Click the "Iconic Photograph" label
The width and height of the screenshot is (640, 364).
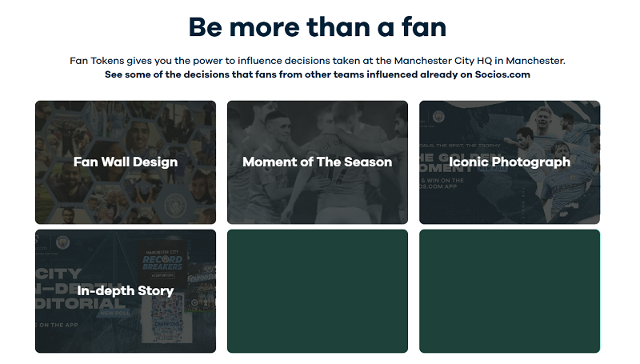[510, 162]
